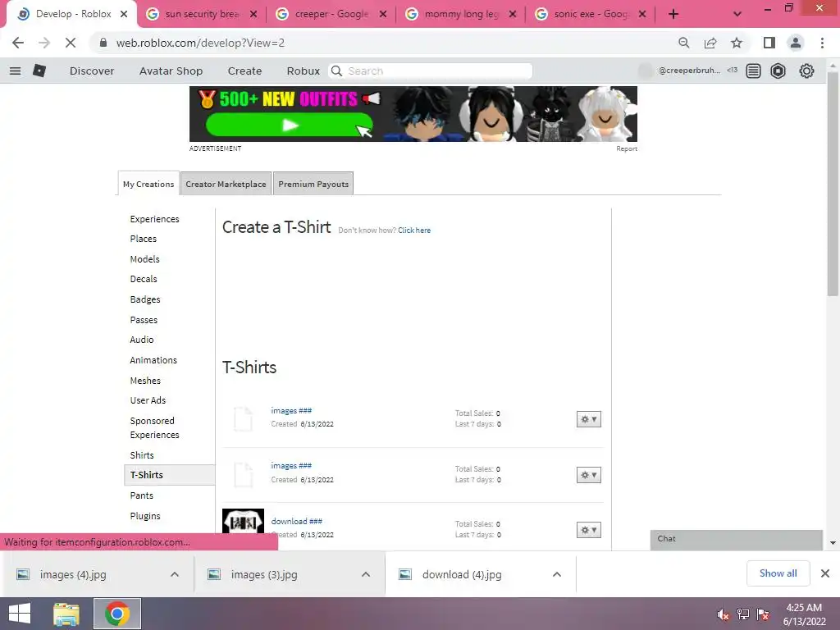The width and height of the screenshot is (840, 630).
Task: Open the download ### T-shirt link
Action: pyautogui.click(x=297, y=521)
